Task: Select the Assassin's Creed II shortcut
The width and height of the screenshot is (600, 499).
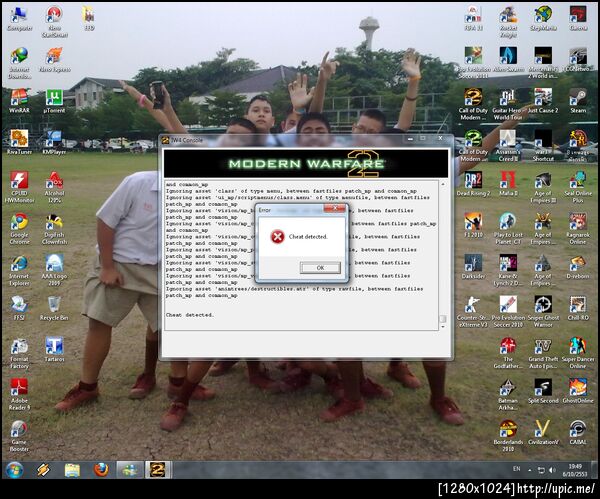Action: (508, 145)
